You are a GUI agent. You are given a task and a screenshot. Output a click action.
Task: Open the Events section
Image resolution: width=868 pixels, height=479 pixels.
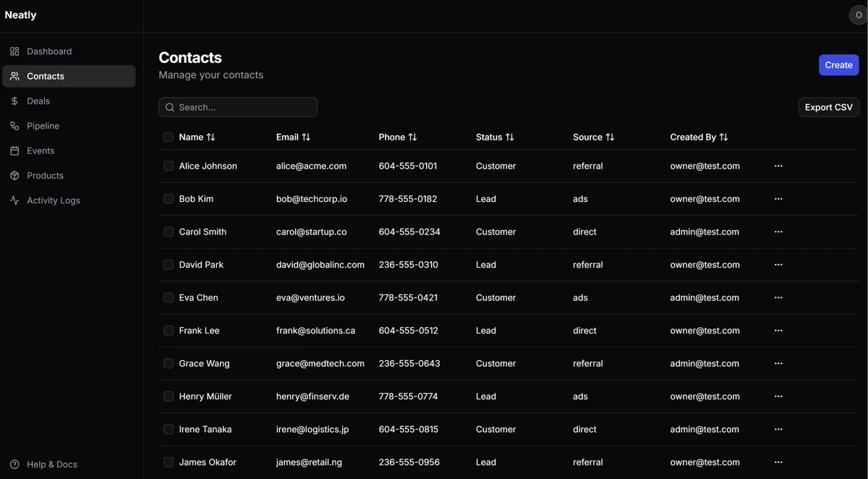(69, 151)
